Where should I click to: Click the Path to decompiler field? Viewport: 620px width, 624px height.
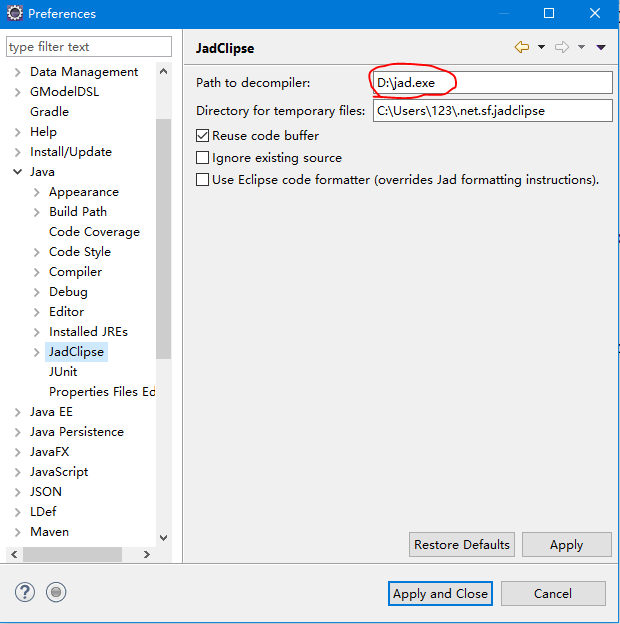[493, 83]
